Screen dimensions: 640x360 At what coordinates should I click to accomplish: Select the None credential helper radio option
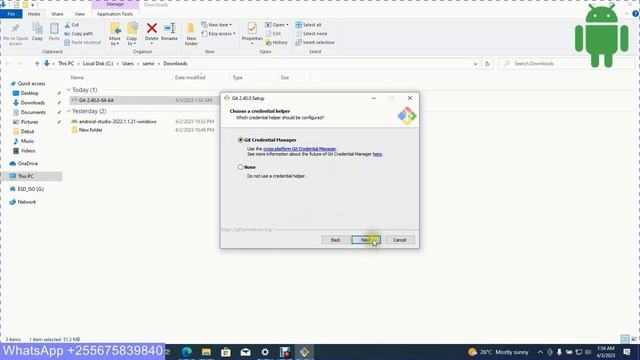click(240, 167)
